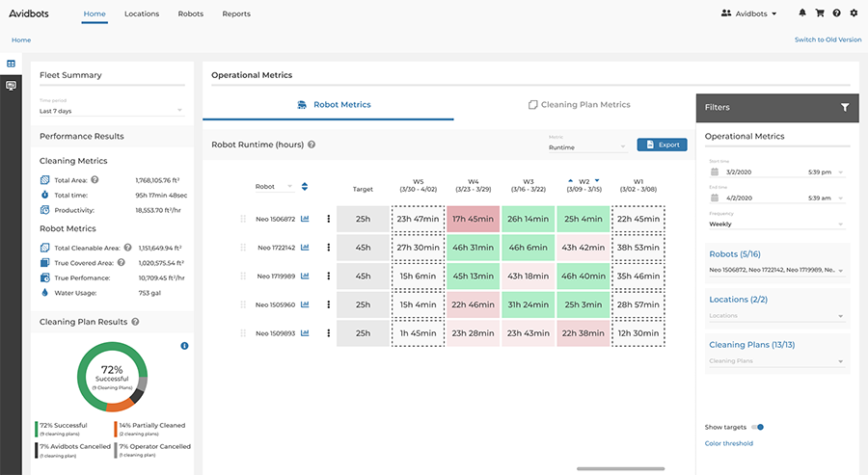Open chart icon for Neo 1722142

[305, 248]
